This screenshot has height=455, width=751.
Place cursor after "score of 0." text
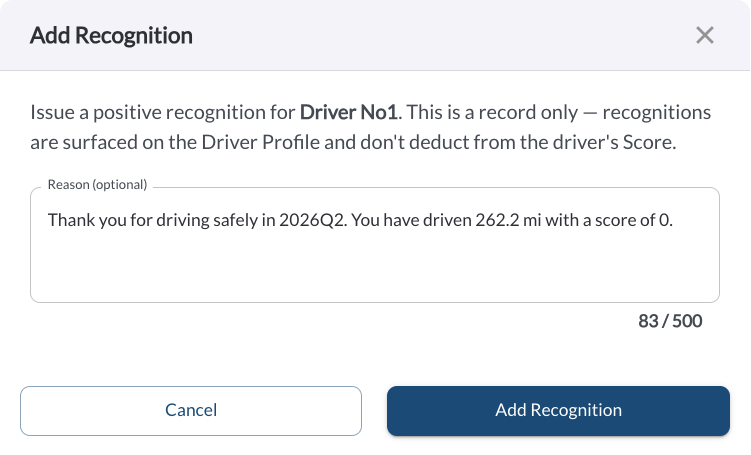coord(674,220)
